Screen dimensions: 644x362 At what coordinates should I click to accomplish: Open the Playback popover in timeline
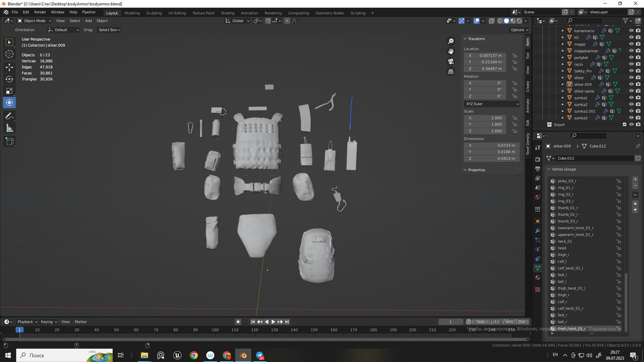click(x=27, y=322)
